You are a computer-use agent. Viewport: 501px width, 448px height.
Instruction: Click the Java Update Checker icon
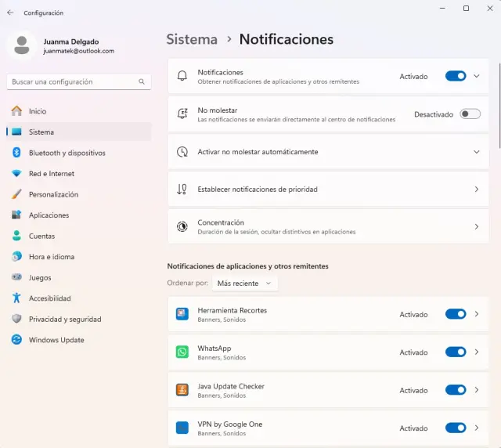point(182,390)
